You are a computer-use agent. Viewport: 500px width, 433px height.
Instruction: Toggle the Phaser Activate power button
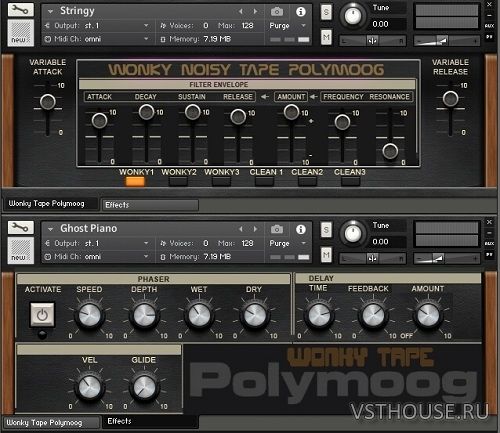[42, 314]
